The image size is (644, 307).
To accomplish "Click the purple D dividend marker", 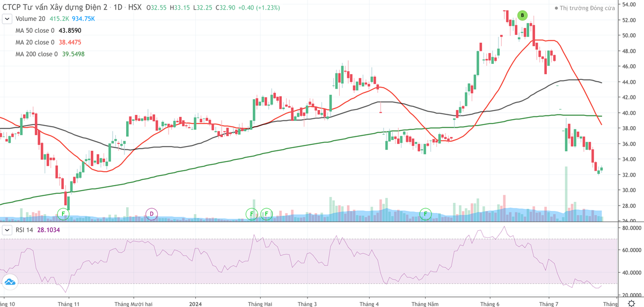I will click(151, 214).
